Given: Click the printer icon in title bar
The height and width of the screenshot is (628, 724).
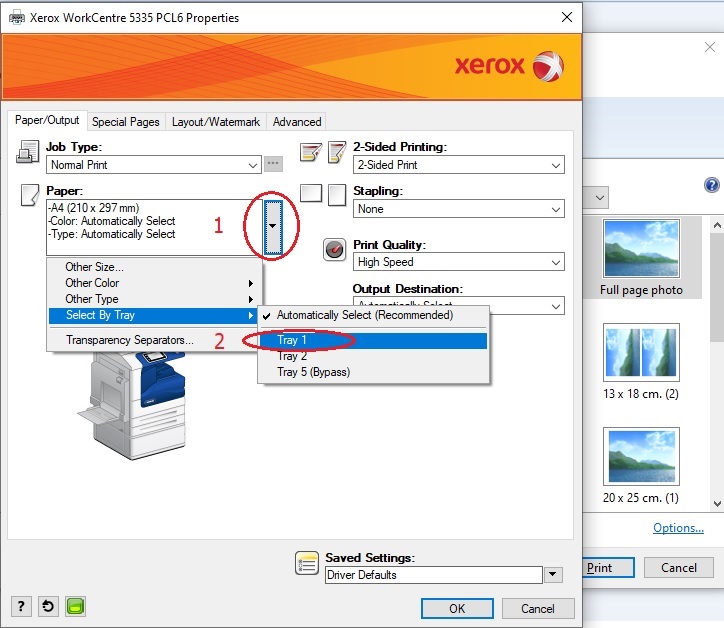Looking at the screenshot, I should [17, 18].
